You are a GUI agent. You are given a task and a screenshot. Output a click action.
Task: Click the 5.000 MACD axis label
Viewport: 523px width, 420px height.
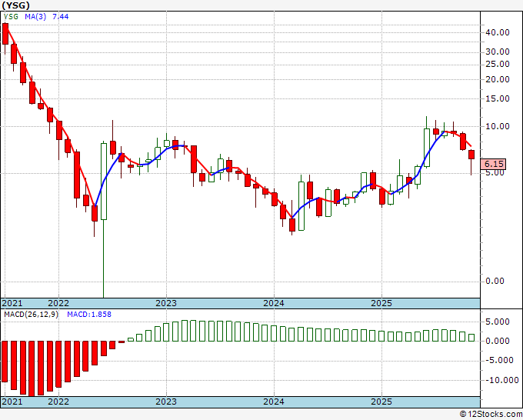pos(498,322)
